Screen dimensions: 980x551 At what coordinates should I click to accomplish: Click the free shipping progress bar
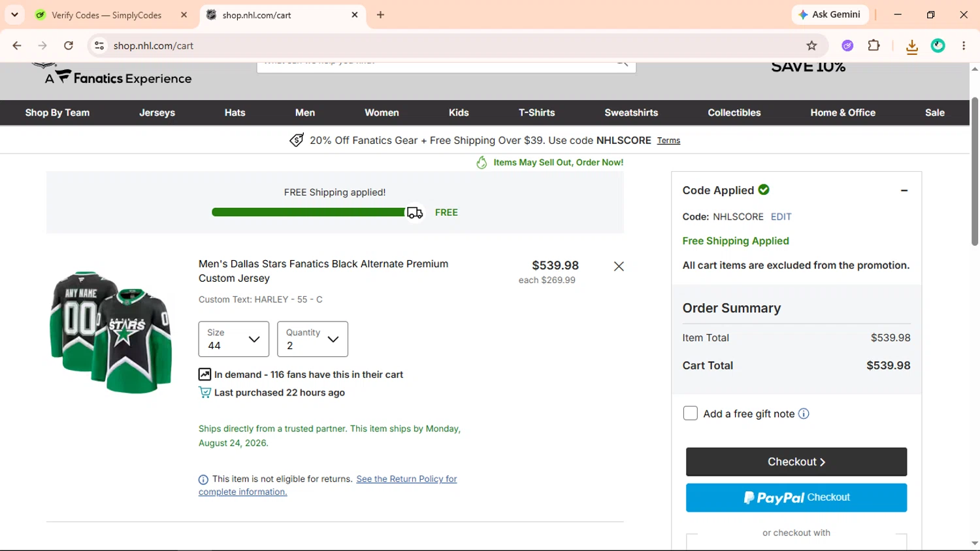coord(308,212)
